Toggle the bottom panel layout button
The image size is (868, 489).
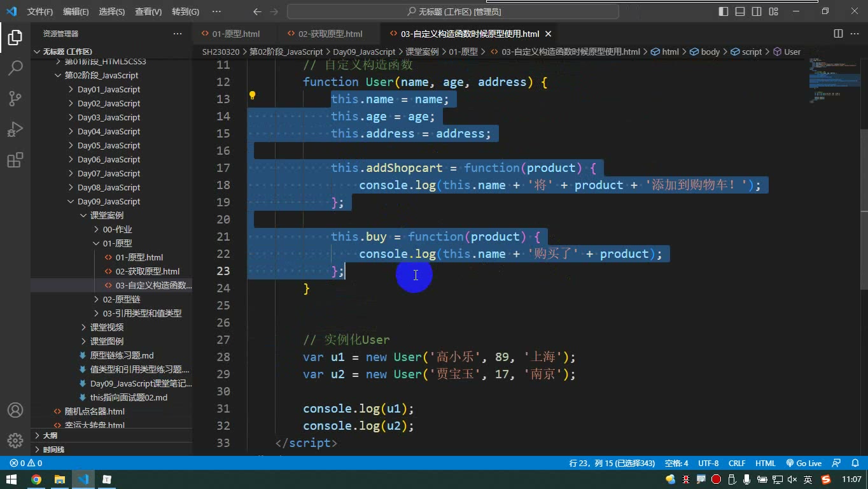(x=740, y=11)
